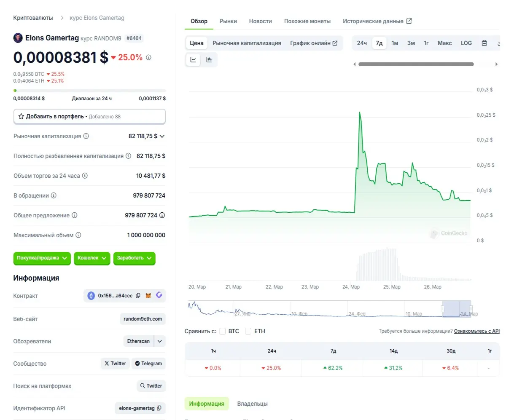Open the Кошелек dropdown
The height and width of the screenshot is (420, 506).
[92, 258]
